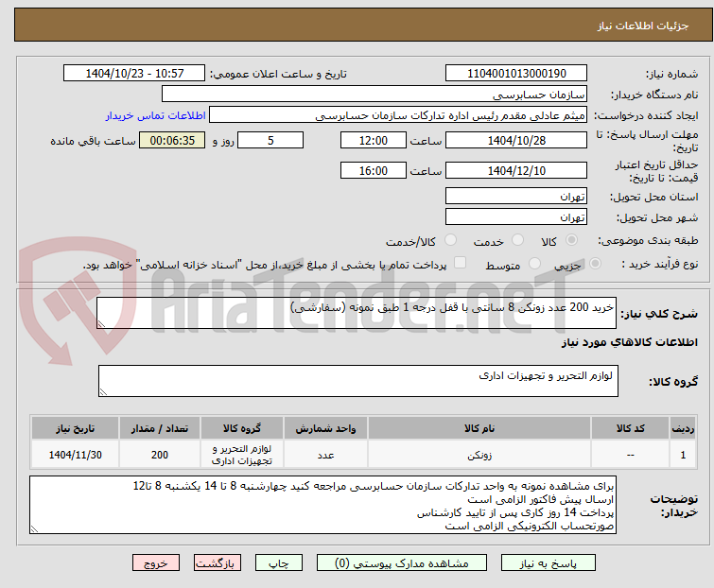Click the شماره نیاز field 1104001013000190

point(516,73)
